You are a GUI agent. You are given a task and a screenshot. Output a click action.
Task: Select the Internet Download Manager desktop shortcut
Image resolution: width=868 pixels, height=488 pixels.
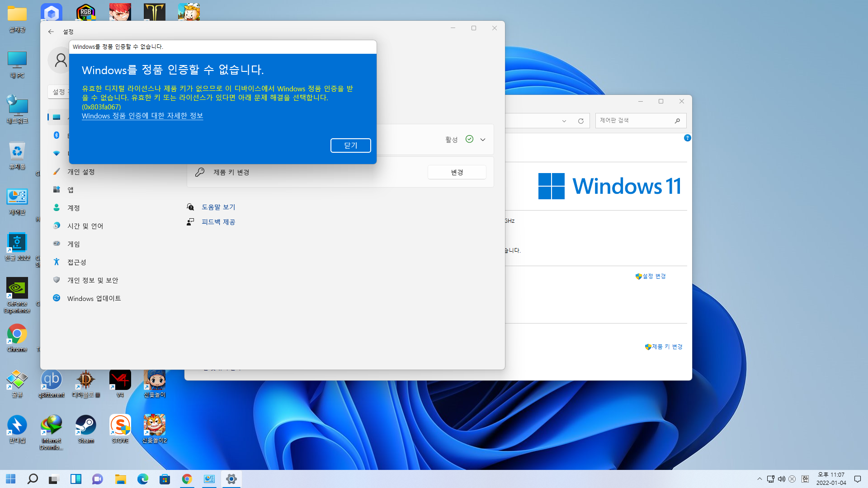click(x=52, y=432)
